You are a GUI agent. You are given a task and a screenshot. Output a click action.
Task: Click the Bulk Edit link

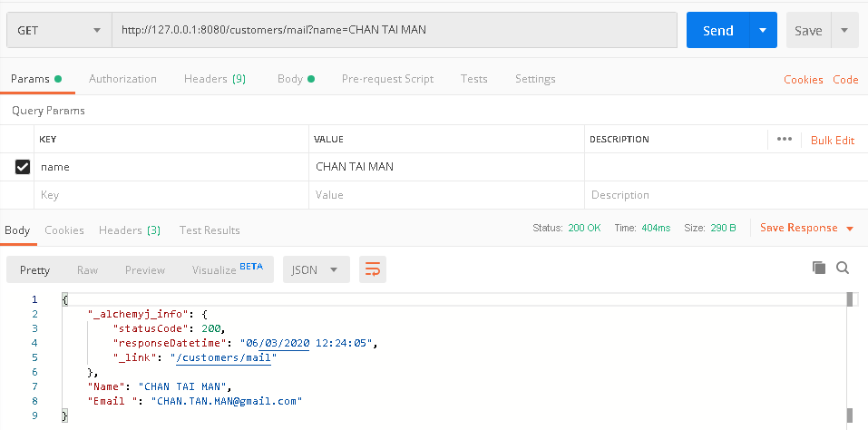832,140
